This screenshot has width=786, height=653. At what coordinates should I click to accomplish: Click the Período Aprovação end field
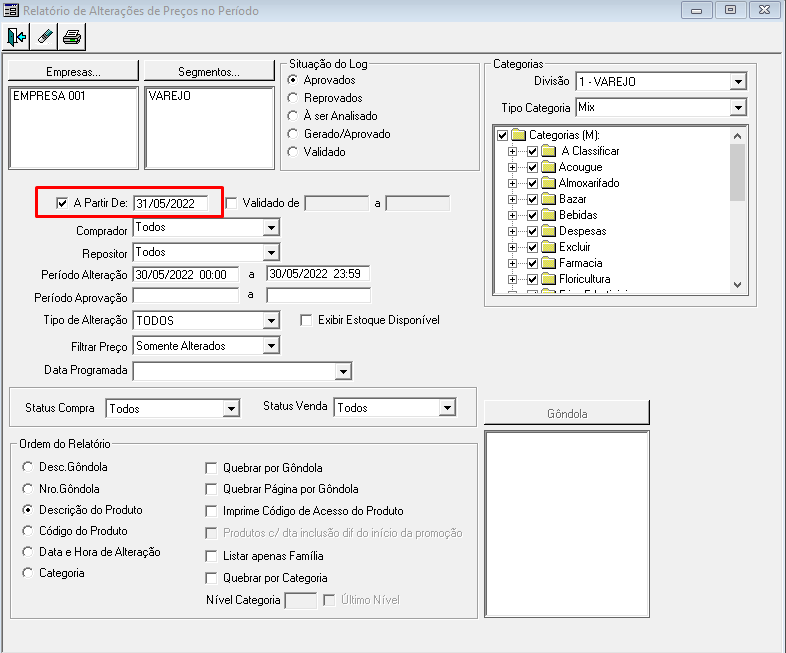pos(318,296)
